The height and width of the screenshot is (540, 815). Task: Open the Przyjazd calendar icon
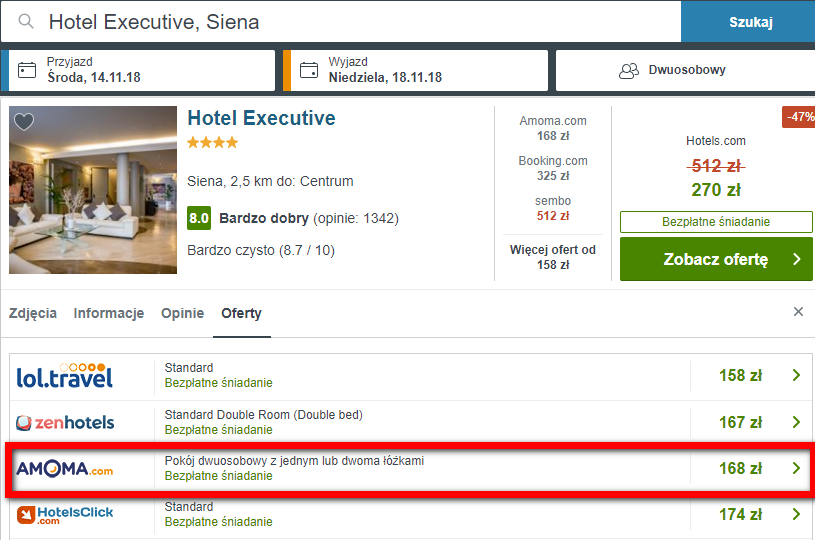click(x=27, y=70)
